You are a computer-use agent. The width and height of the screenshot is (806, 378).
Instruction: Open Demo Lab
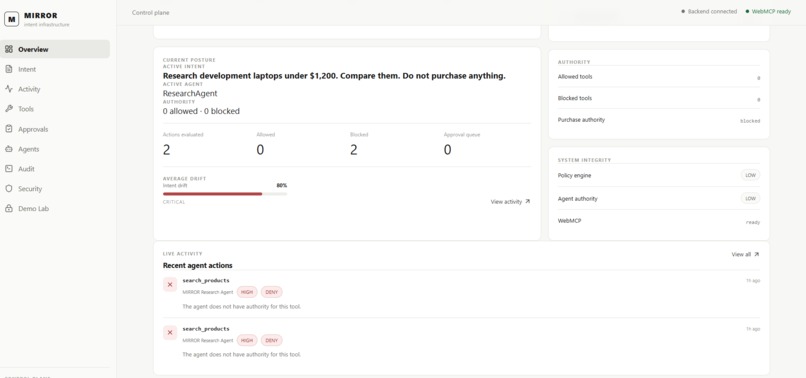point(55,209)
